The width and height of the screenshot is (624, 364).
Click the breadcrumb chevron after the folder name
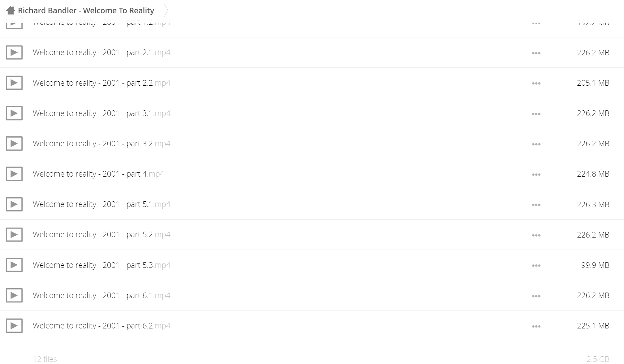[166, 11]
